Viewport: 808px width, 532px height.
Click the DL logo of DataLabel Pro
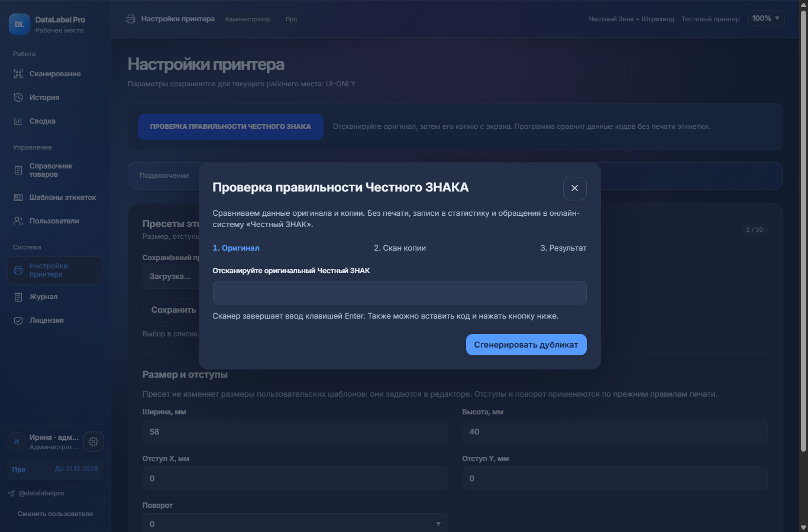(x=20, y=24)
